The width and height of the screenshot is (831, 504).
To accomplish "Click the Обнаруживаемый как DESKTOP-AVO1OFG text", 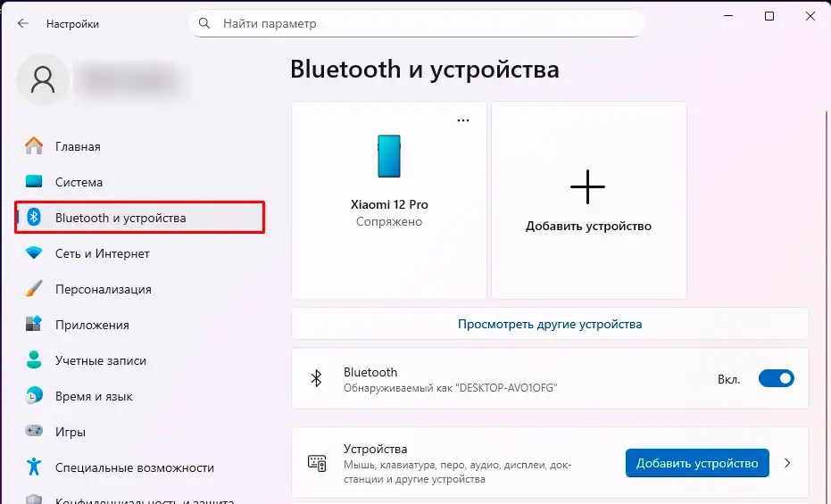I will [x=450, y=388].
